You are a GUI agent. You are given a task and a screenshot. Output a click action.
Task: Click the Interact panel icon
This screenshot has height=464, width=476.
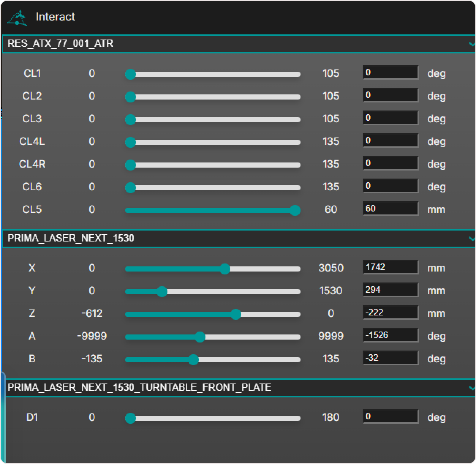[18, 17]
